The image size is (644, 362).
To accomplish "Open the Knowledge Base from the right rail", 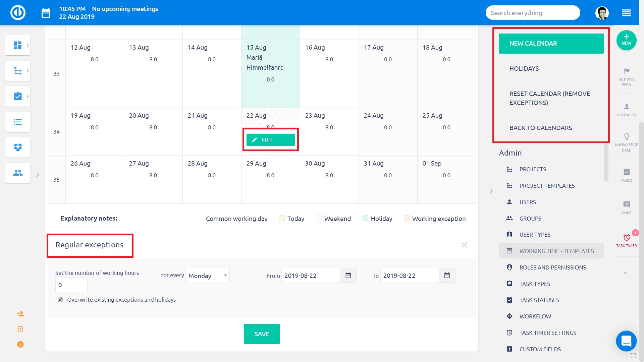I will [x=627, y=141].
